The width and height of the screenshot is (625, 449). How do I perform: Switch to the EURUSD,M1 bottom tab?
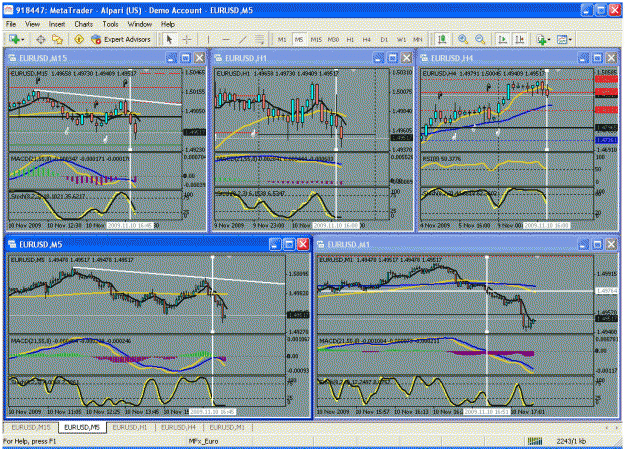(227, 427)
